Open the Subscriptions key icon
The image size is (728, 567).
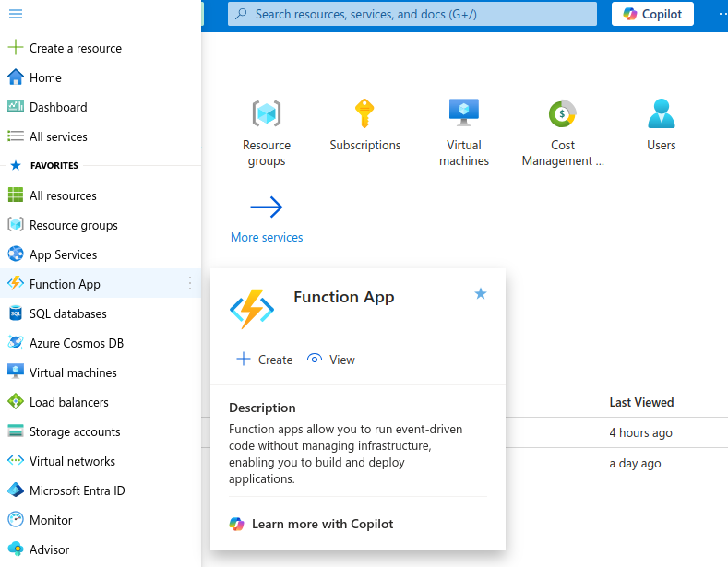[365, 114]
